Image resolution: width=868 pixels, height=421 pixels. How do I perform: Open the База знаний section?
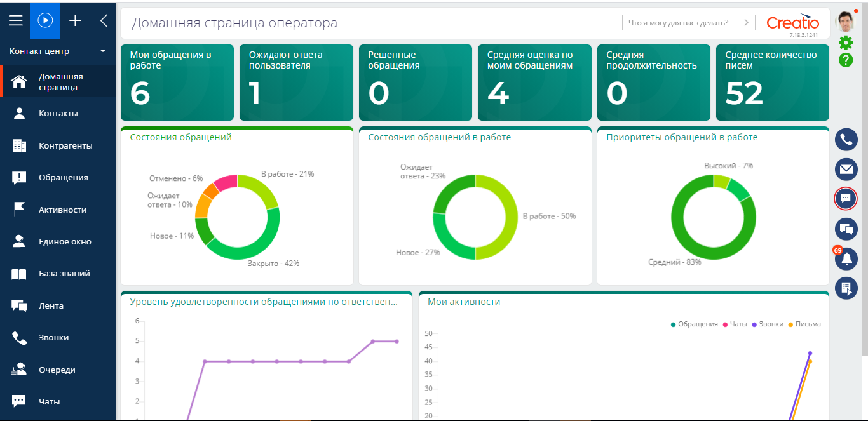[x=58, y=274]
